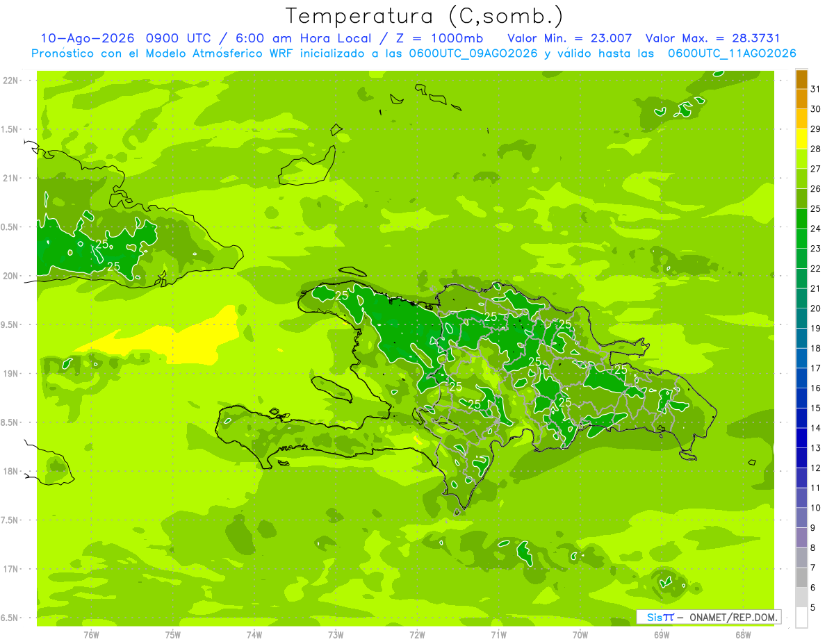Pick the purple legend swatch between 8 and 9
This screenshot has width=834, height=644.
coord(801,538)
